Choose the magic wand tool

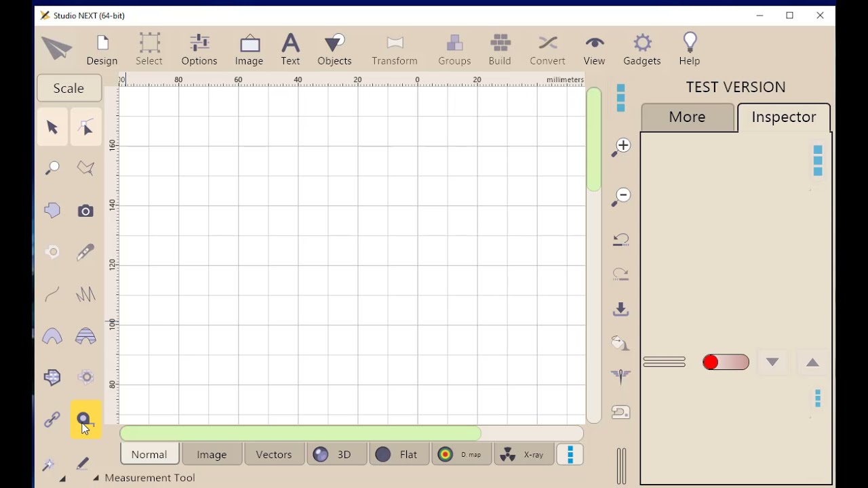tap(49, 464)
